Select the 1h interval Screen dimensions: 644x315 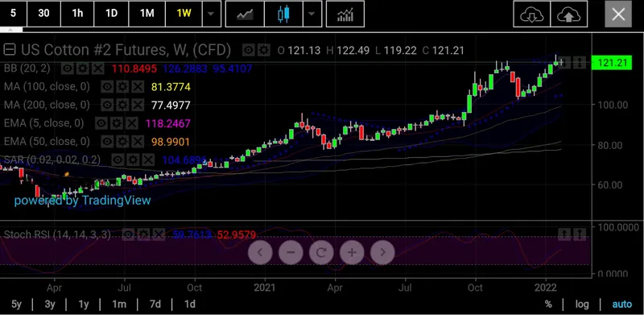point(77,14)
